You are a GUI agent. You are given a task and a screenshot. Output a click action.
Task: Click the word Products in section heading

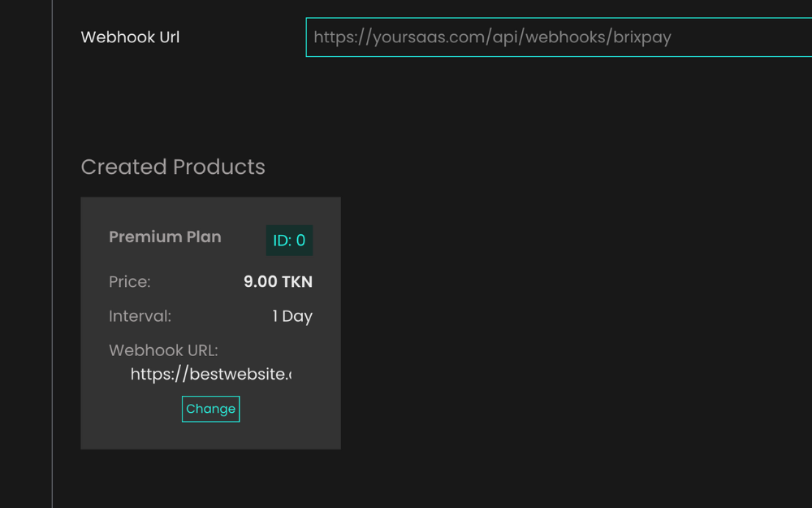[218, 167]
